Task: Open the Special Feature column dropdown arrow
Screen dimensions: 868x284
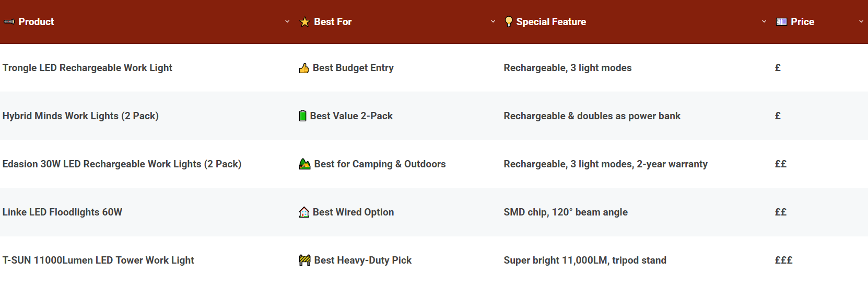Action: point(764,22)
